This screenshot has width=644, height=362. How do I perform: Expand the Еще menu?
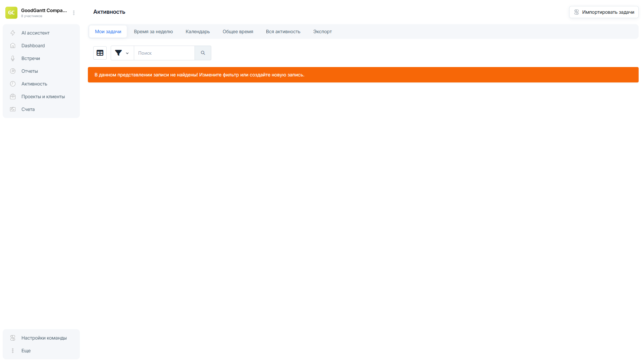[x=13, y=351]
